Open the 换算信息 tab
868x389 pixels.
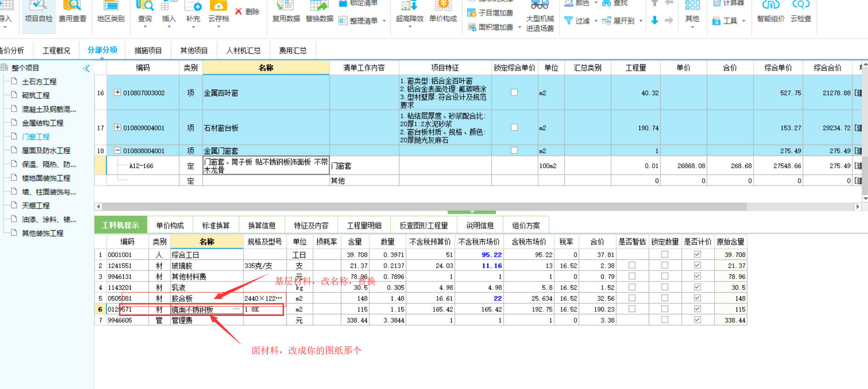(261, 226)
